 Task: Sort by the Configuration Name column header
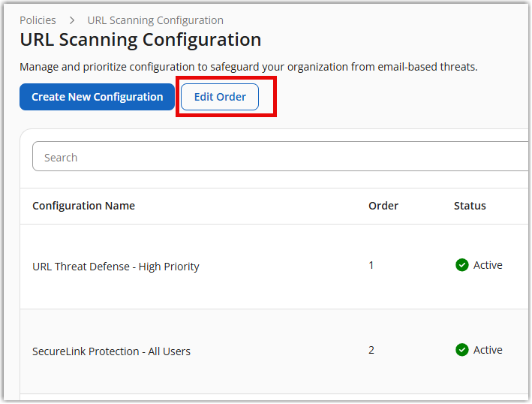pos(83,206)
